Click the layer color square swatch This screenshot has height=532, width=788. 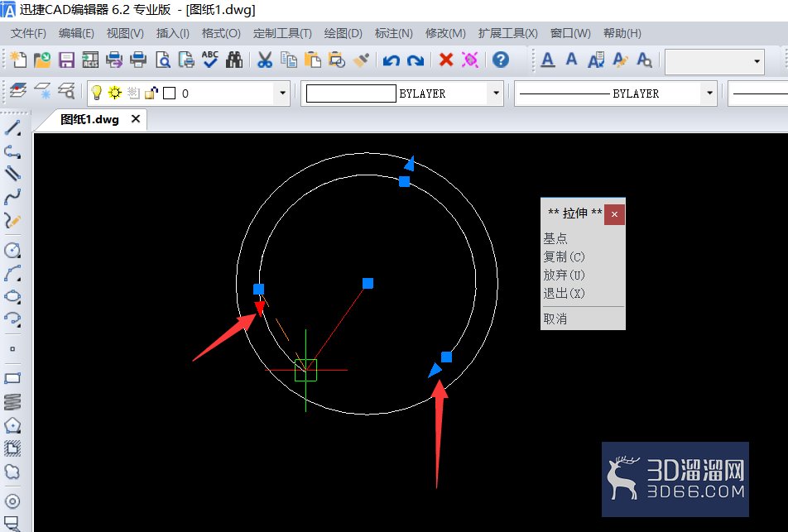(170, 93)
